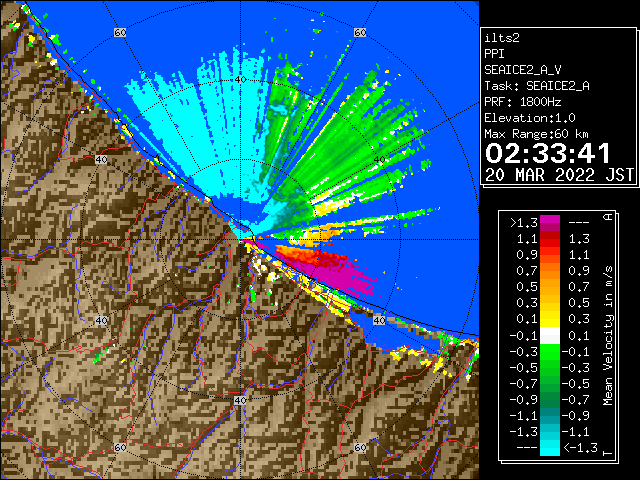Click the radar origin where the crosshair lines meet
Viewport: 640px width, 480px height.
(x=240, y=240)
